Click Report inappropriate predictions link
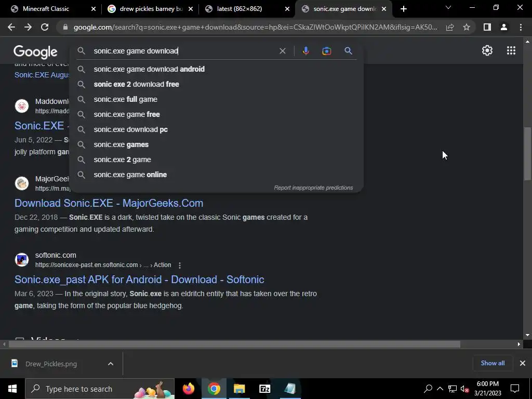 click(313, 188)
